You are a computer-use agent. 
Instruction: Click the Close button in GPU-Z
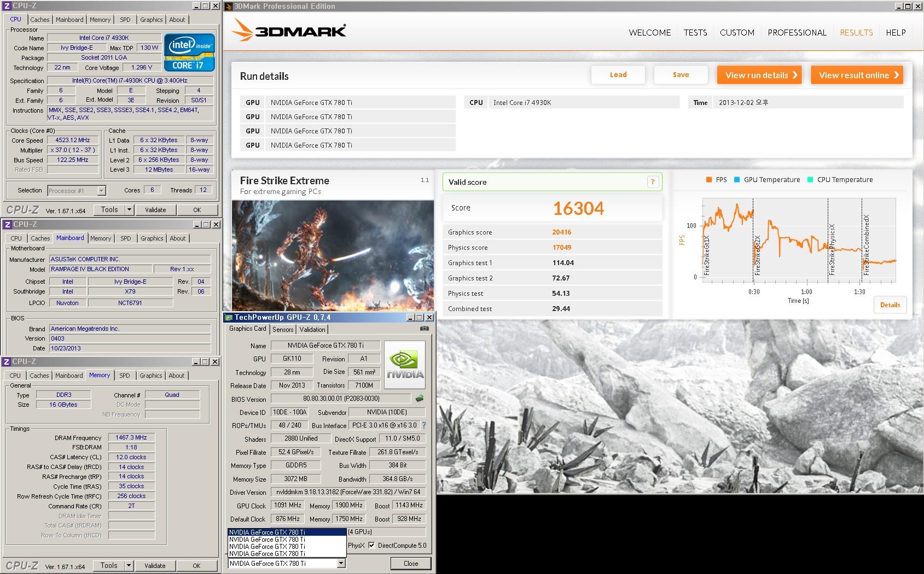click(x=411, y=563)
